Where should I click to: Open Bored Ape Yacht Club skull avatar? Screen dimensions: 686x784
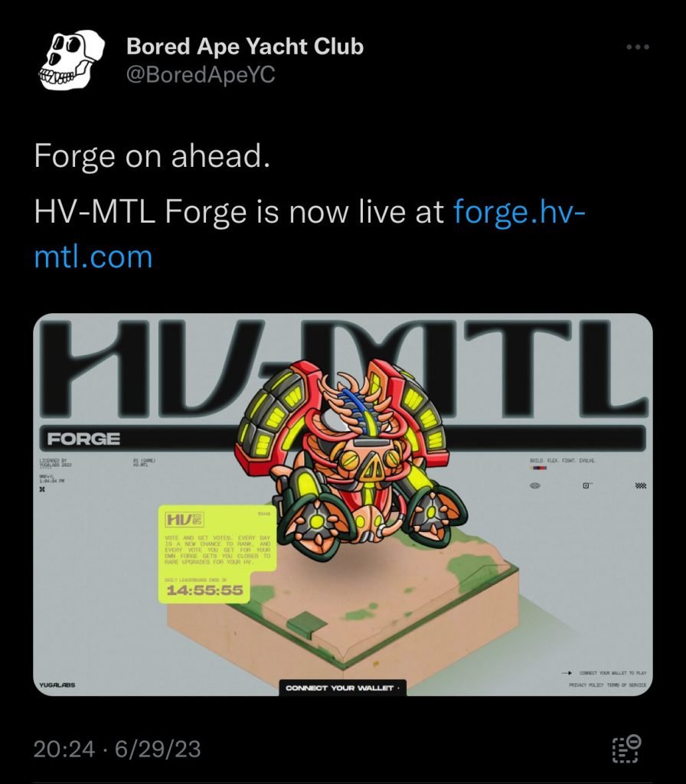click(72, 60)
